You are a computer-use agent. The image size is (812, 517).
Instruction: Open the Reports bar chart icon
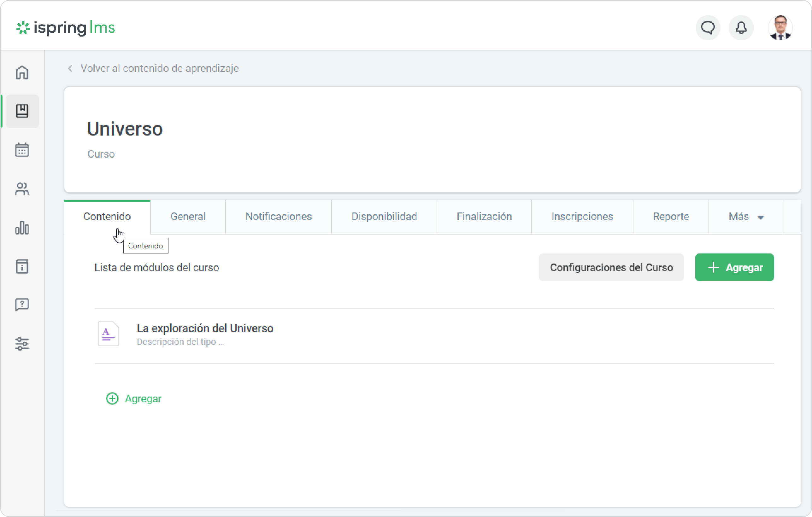pyautogui.click(x=22, y=228)
